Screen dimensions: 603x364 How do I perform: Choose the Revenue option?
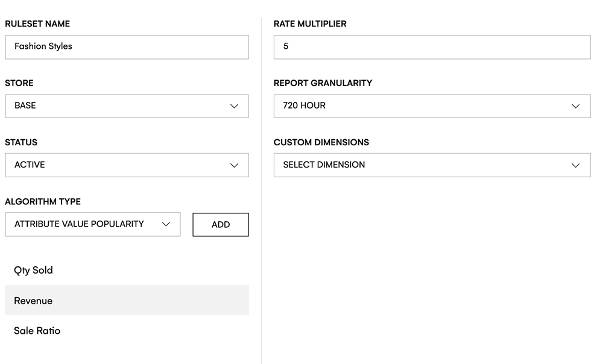(x=127, y=300)
